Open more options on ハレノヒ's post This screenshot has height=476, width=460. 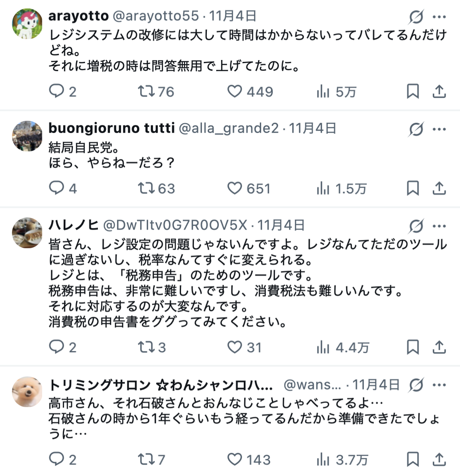point(439,225)
